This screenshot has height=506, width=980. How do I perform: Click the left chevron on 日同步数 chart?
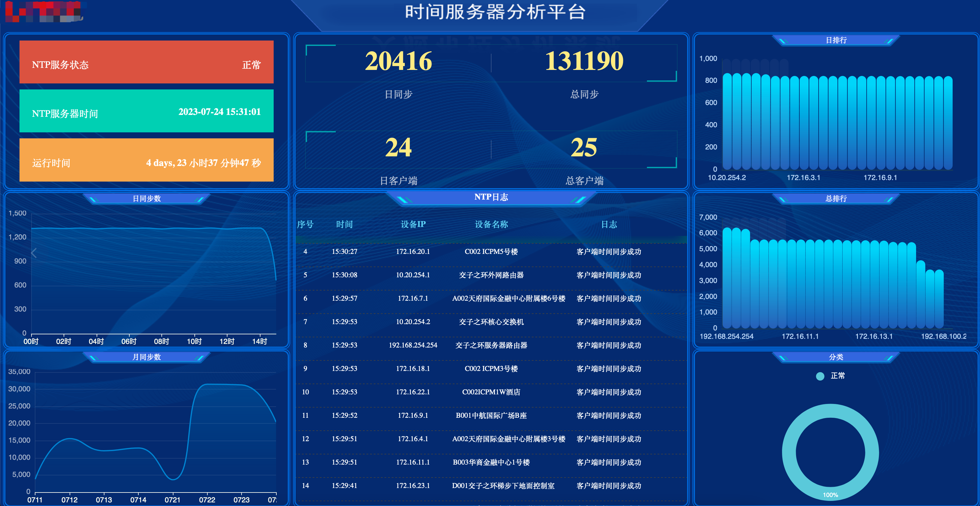point(34,253)
